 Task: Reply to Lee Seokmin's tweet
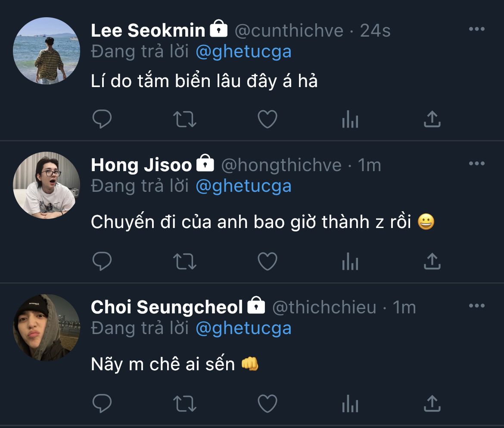(x=102, y=119)
